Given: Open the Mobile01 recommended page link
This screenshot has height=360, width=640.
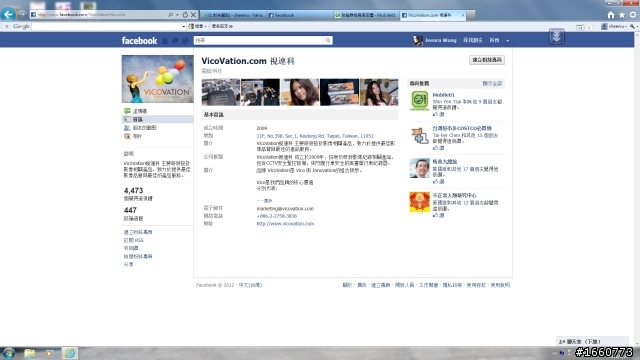Looking at the screenshot, I should pyautogui.click(x=443, y=95).
